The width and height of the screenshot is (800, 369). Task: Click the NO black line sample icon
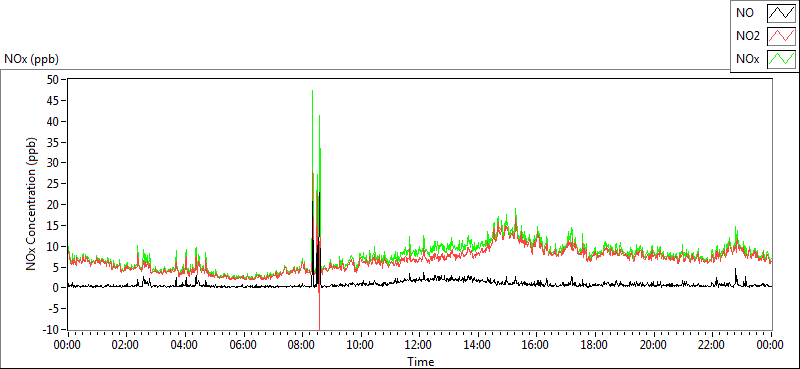[x=781, y=14]
